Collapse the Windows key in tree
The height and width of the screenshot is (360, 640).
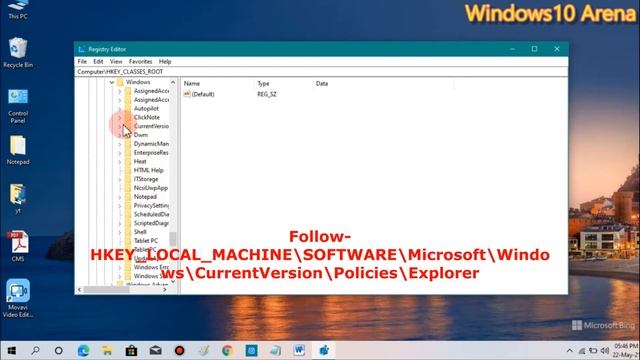pos(111,82)
